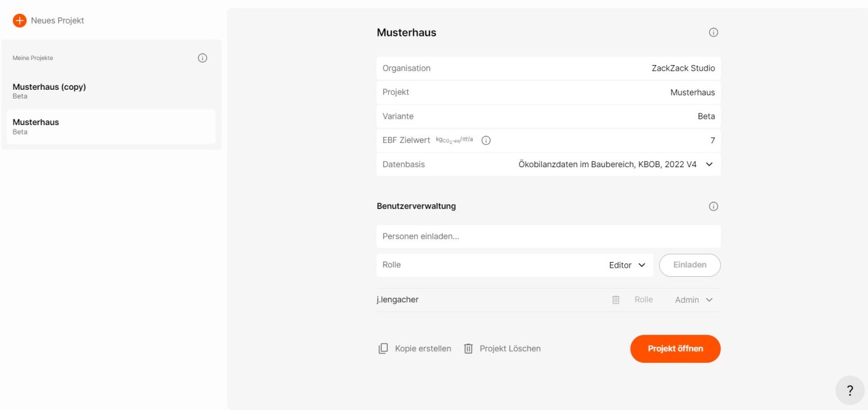Edit the EBF Zielwert value 7
The width and height of the screenshot is (868, 410).
(712, 141)
